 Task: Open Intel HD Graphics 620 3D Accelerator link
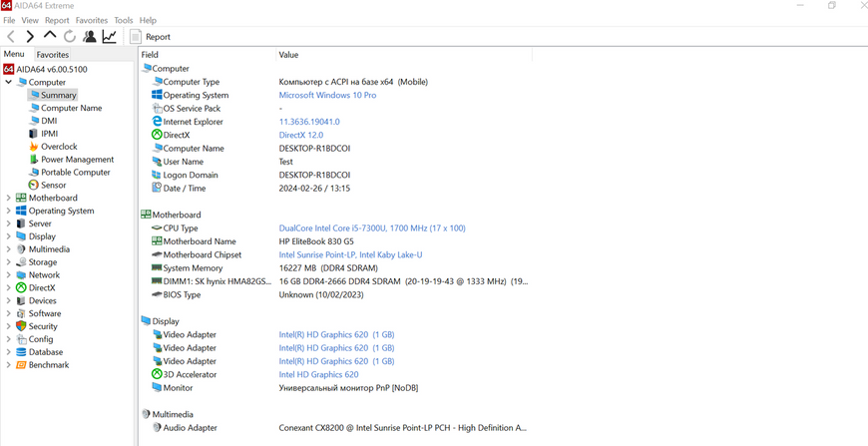(x=318, y=374)
